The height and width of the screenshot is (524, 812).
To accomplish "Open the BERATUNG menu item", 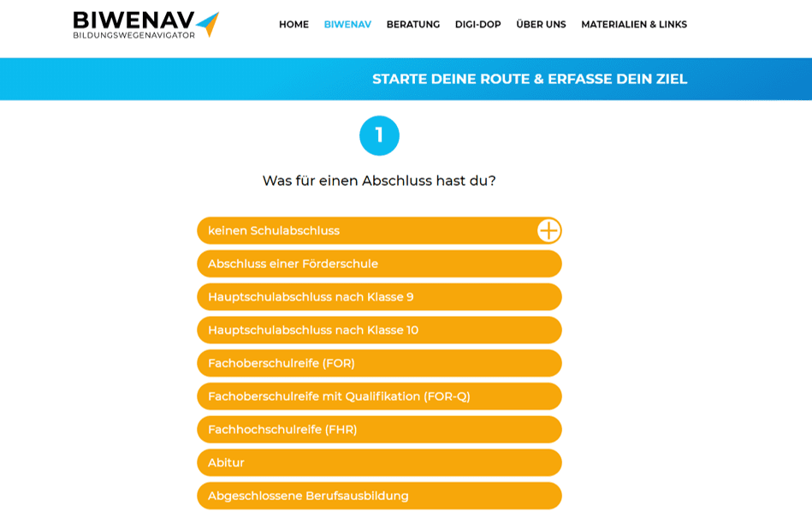I will coord(412,24).
